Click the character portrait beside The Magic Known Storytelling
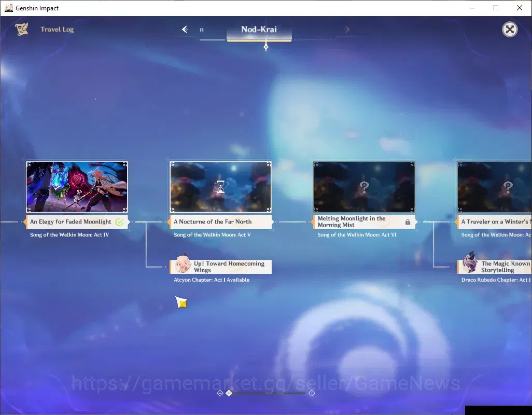Screen dimensions: 532x415 pos(470,262)
